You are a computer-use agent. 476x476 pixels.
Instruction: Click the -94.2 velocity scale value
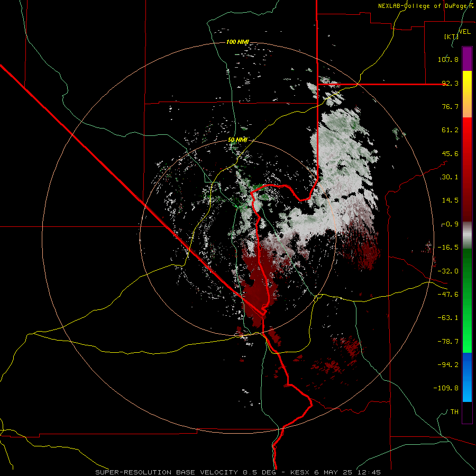tap(448, 364)
